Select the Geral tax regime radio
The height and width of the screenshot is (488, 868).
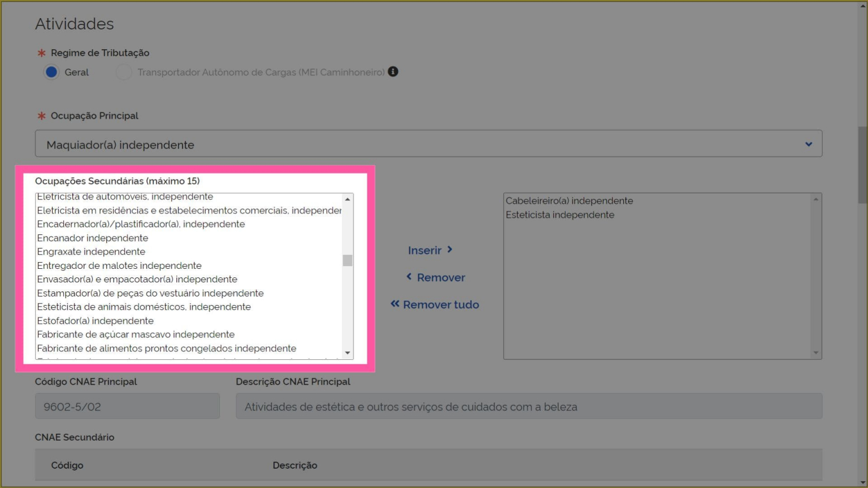(51, 72)
